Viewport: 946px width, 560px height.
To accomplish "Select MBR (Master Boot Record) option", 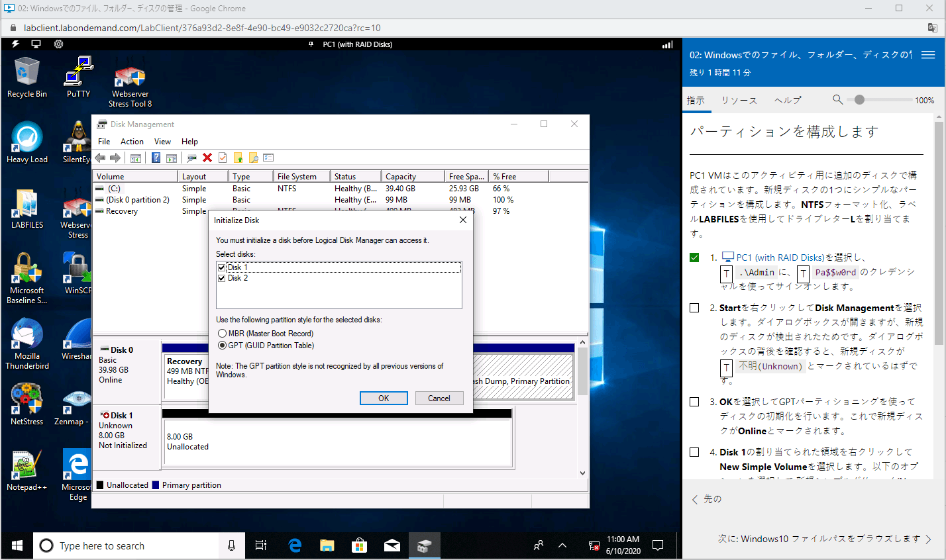I will click(222, 334).
